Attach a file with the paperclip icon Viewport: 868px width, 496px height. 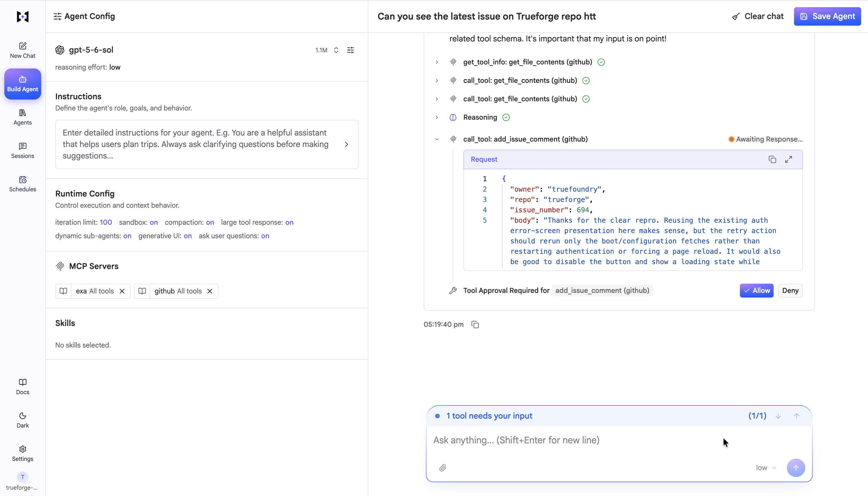point(443,468)
